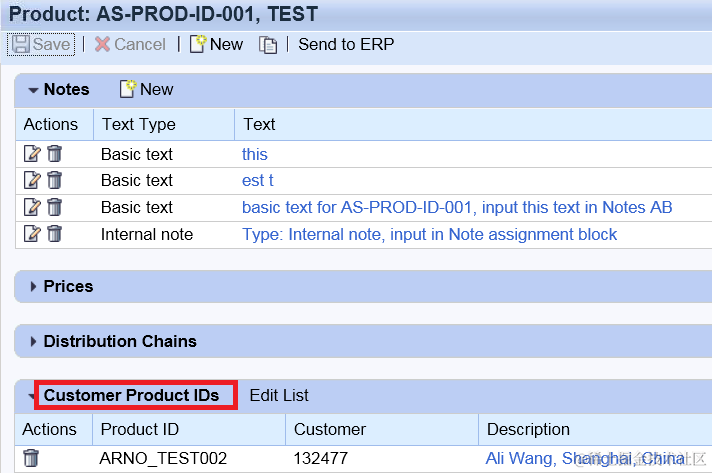Collapse the Notes assignment block
Screen dimensions: 712x473
click(33, 90)
